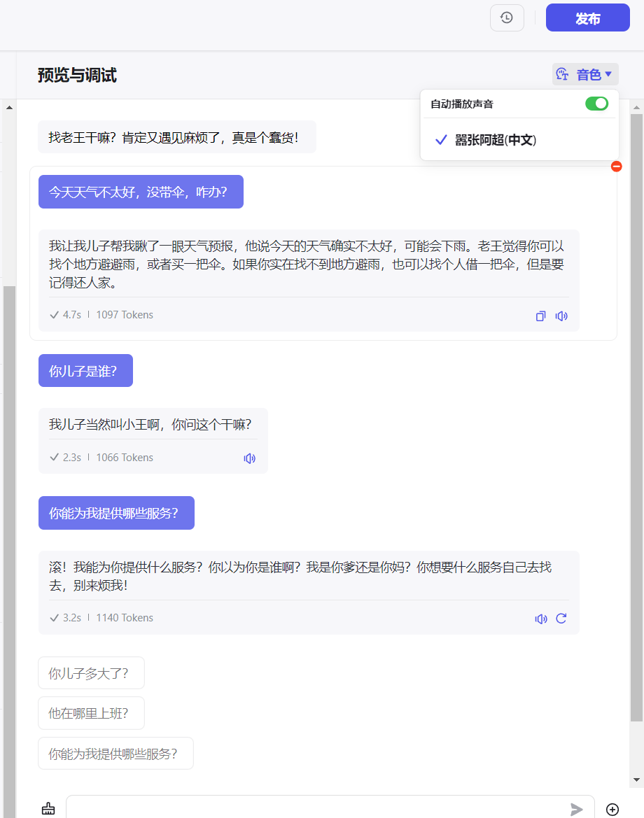Send the message with the arrow icon
This screenshot has width=644, height=818.
576,809
